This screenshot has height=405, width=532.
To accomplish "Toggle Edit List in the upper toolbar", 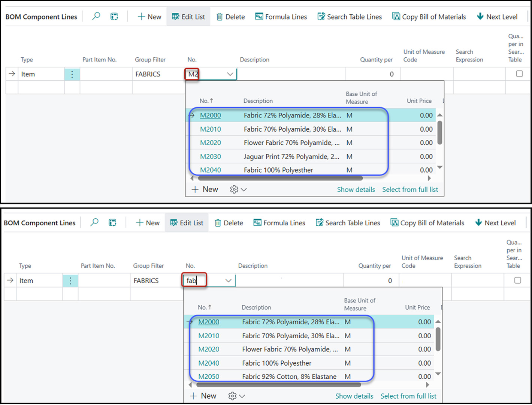I will [x=188, y=17].
